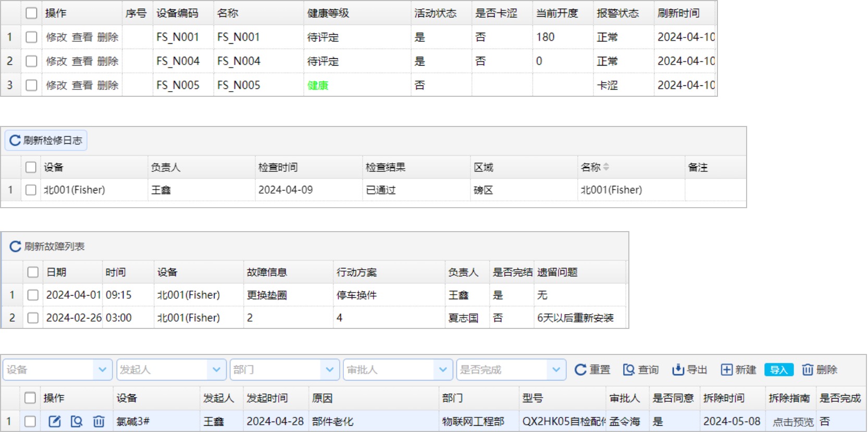The width and height of the screenshot is (868, 432).
Task: Click the trash icon in 氯碱3# row
Action: (x=99, y=422)
